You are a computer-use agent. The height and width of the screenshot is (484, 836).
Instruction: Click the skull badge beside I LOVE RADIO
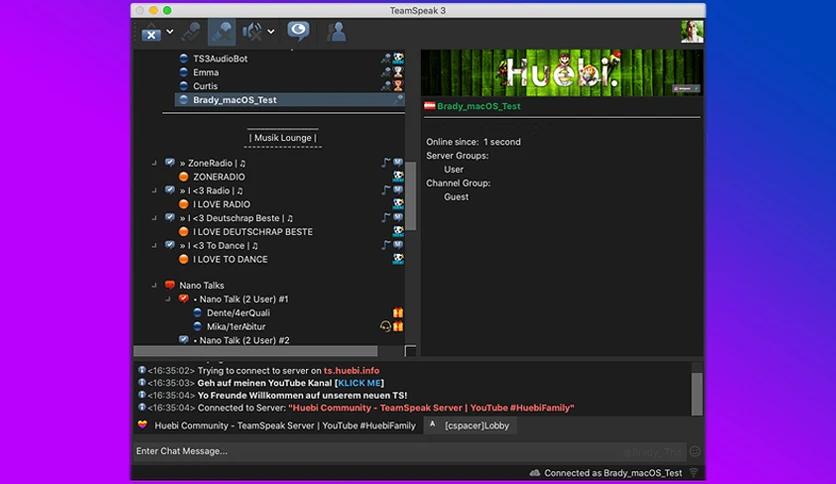click(398, 204)
